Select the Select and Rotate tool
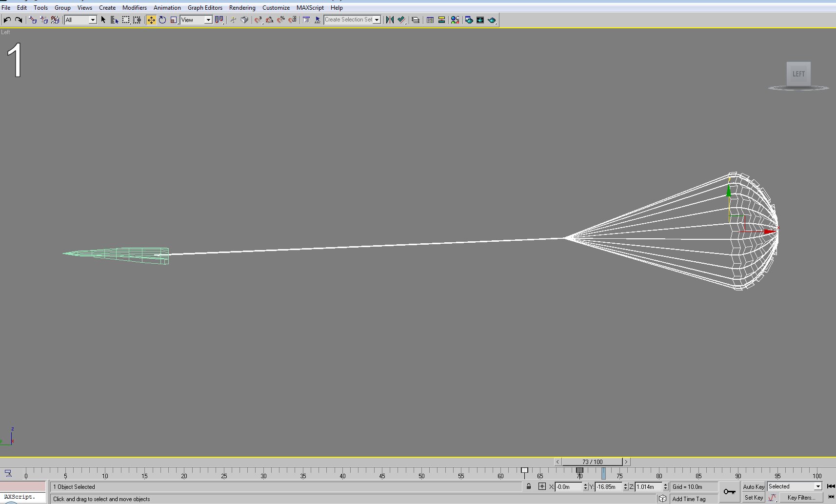The width and height of the screenshot is (836, 504). point(162,20)
